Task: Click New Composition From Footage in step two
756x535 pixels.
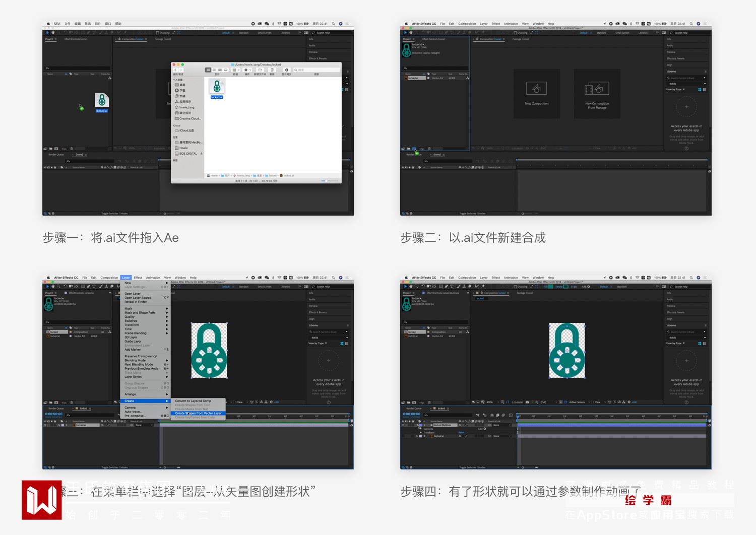Action: 597,94
